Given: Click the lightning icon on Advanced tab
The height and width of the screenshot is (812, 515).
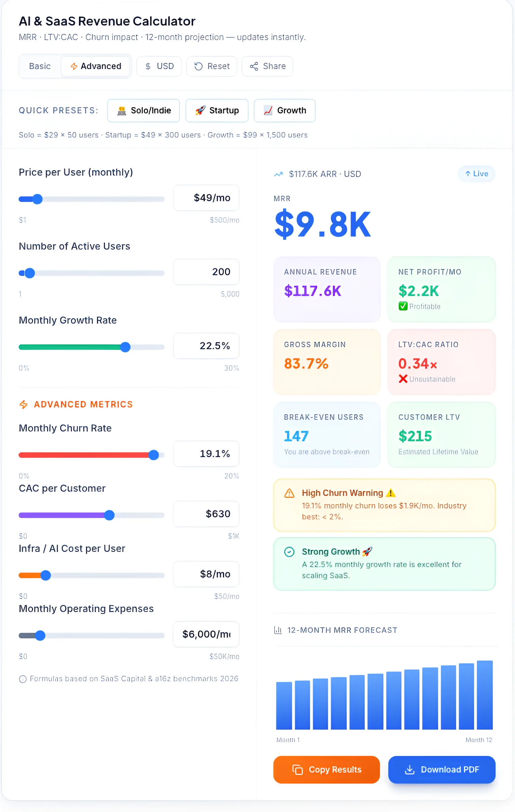Looking at the screenshot, I should (74, 66).
